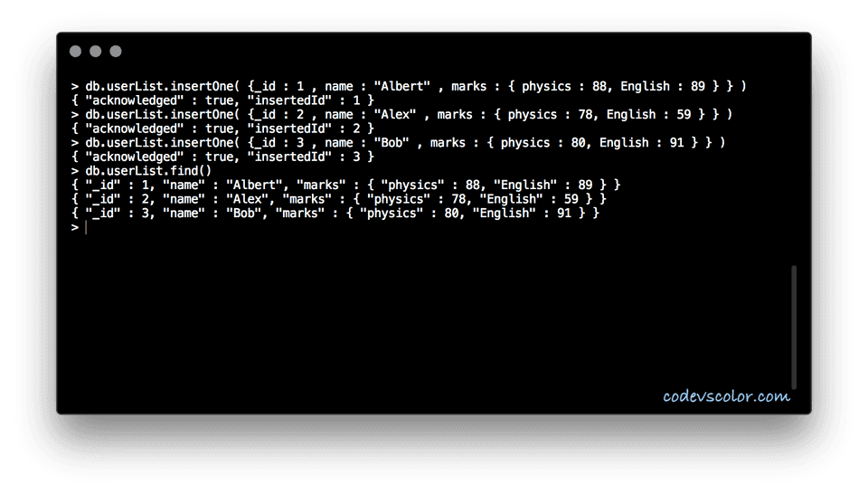Screen dimensions: 868x495
Task: Click the db.userList.find() command line
Action: tap(141, 171)
